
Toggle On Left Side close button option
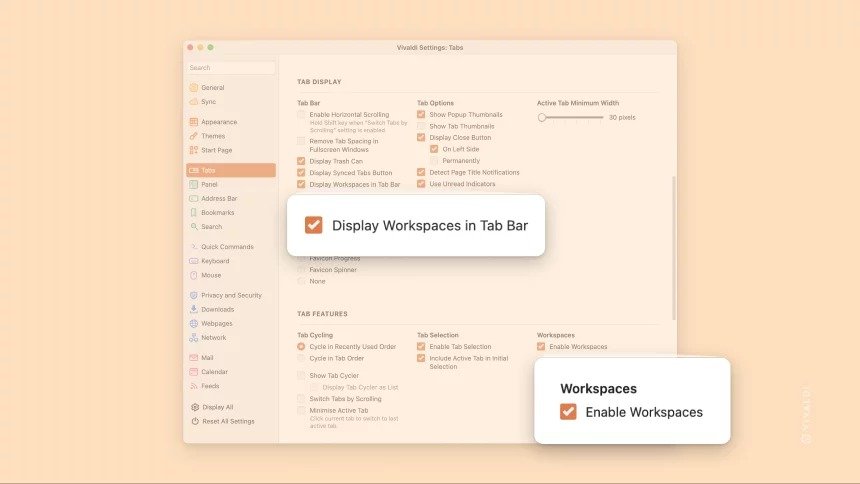coord(434,149)
